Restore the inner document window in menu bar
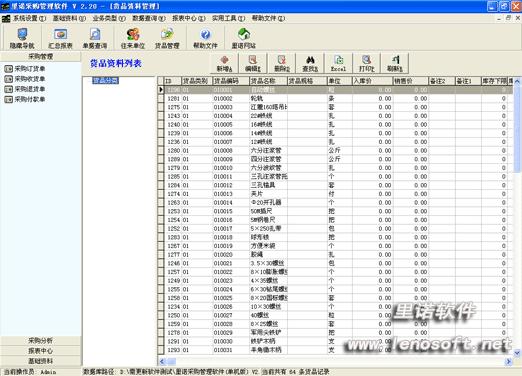The height and width of the screenshot is (376, 522). (508, 18)
